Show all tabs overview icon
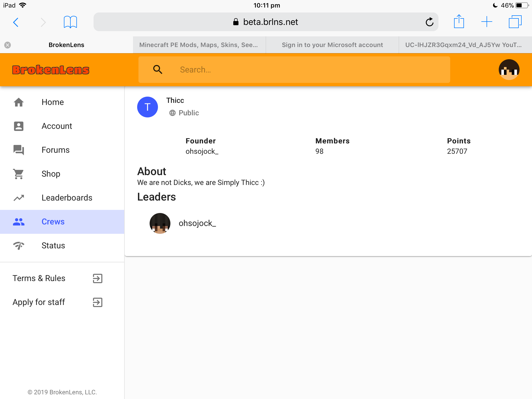Image resolution: width=532 pixels, height=399 pixels. 515,22
